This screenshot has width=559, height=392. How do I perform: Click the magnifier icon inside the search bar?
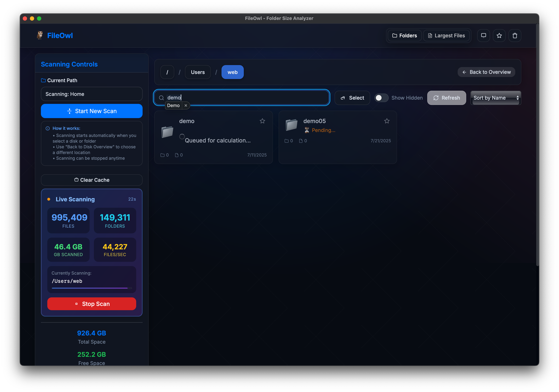pos(161,98)
